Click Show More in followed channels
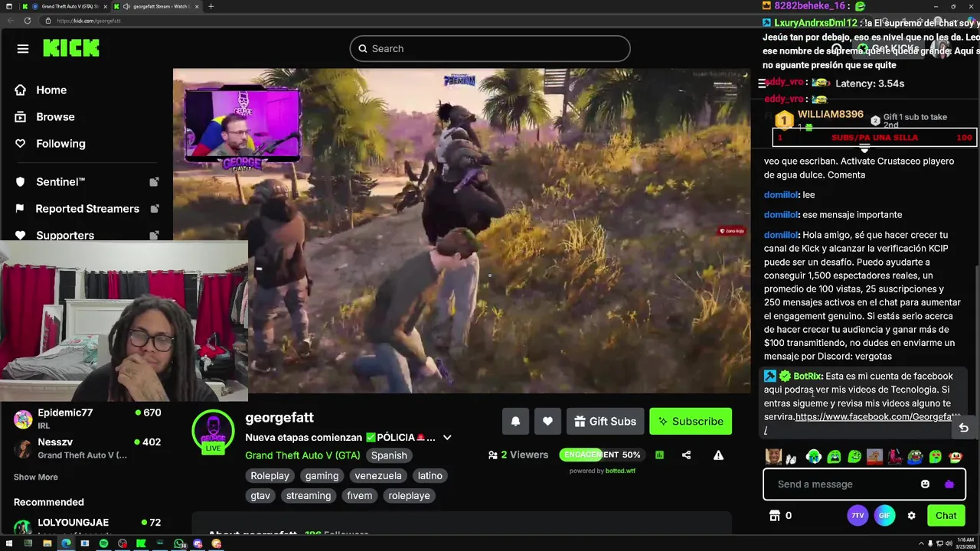 click(35, 477)
